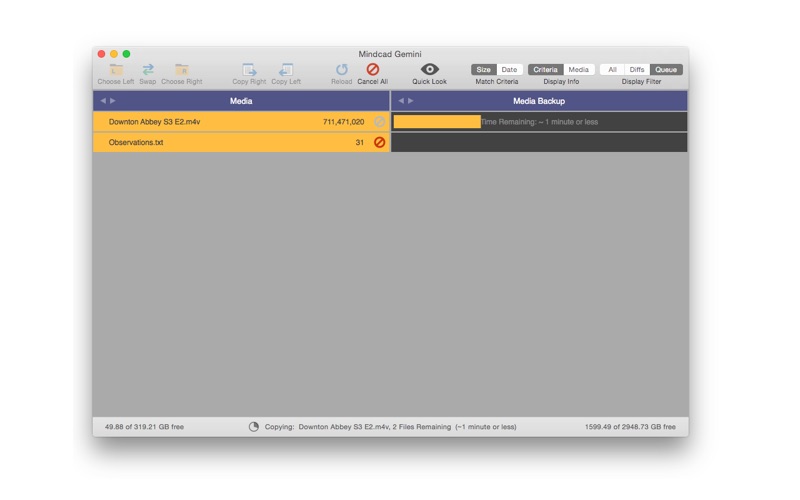Click the size value 31 for Observations.txt
800x500 pixels.
(360, 142)
